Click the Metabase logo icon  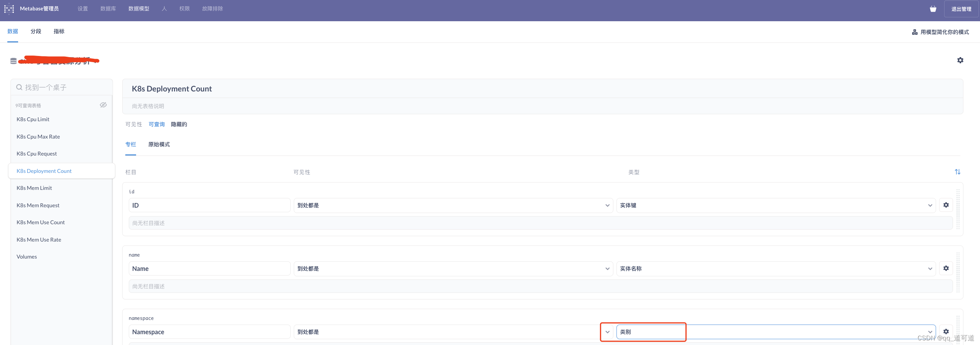[9, 9]
